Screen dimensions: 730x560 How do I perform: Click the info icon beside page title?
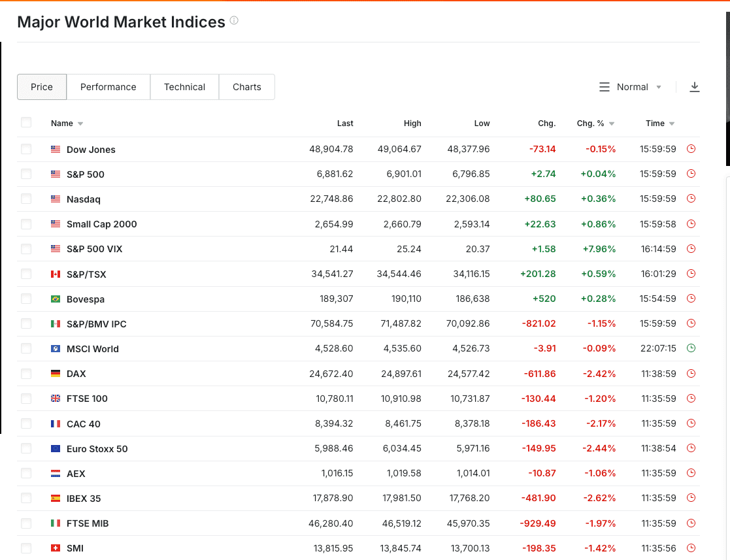[234, 21]
